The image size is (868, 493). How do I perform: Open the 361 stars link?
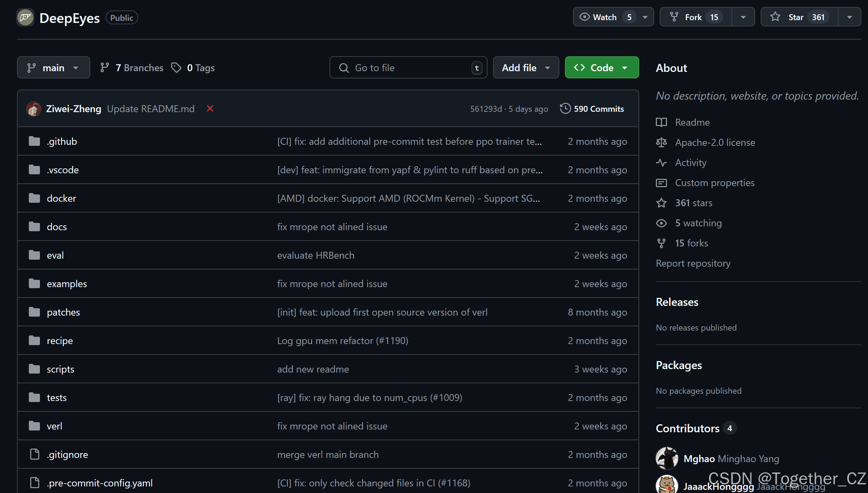click(693, 203)
